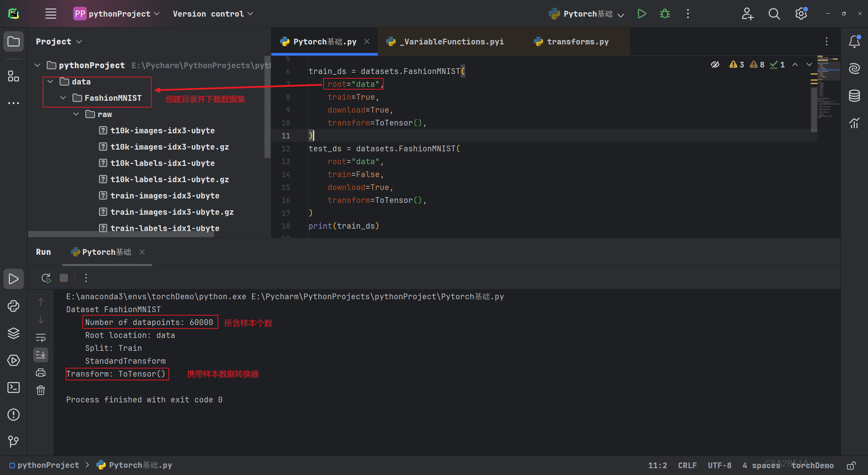868x475 pixels.
Task: Open SciView plots tool window
Action: (854, 123)
